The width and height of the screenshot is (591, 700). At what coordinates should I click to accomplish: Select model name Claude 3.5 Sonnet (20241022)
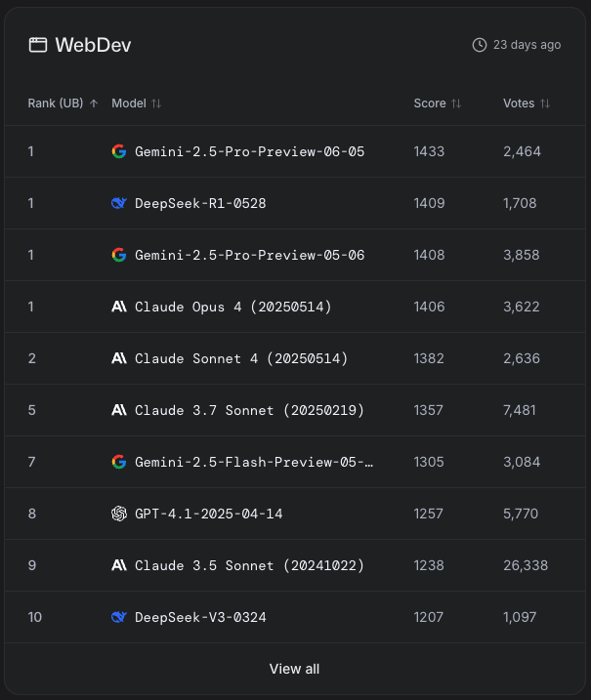click(250, 565)
